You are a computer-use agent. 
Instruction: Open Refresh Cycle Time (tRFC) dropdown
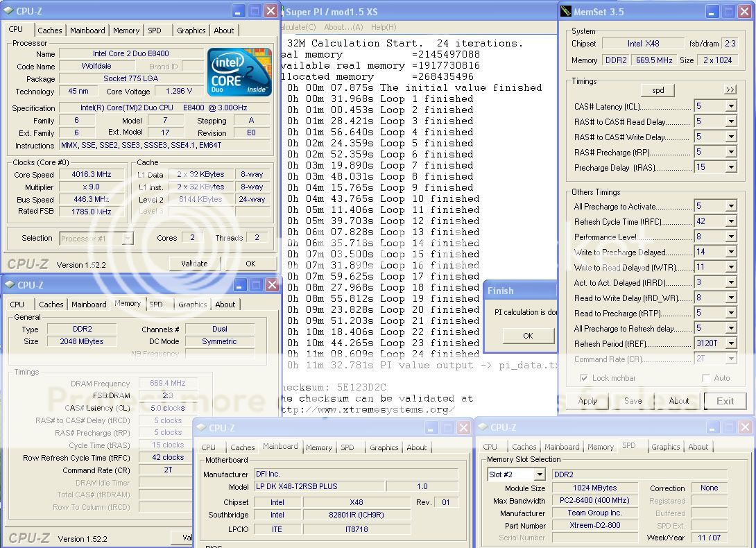[731, 221]
